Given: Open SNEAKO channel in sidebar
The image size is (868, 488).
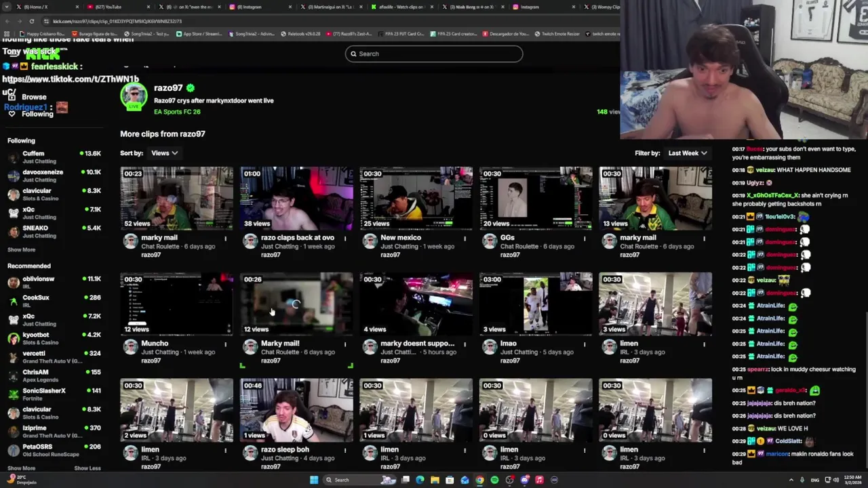Looking at the screenshot, I should (54, 232).
